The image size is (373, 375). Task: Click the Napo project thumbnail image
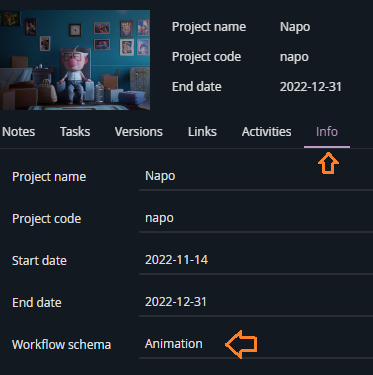tap(75, 60)
